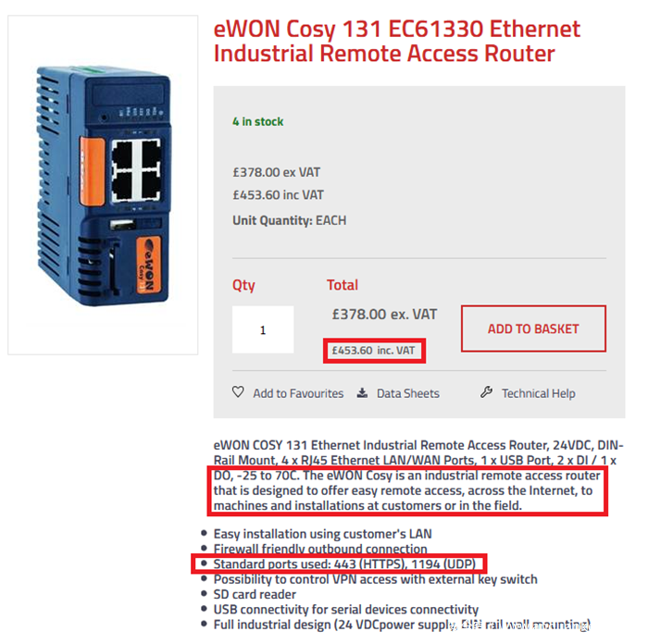Screen dimensions: 648x644
Task: Click the 4 in stock label
Action: coord(258,121)
